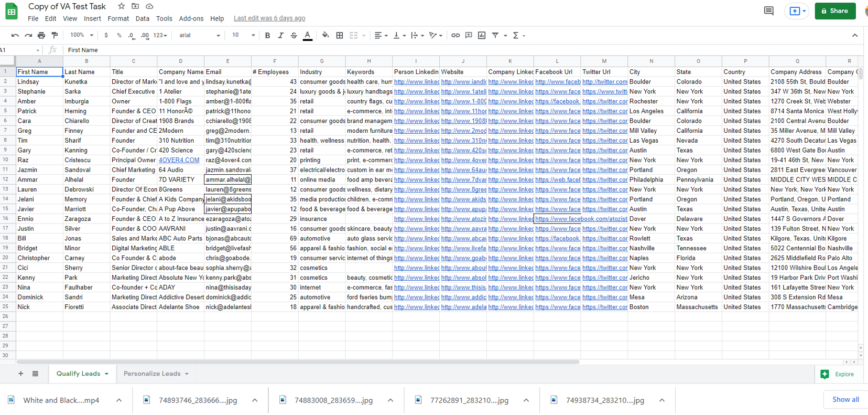Open the 4OVER4.COM company link
Screen dimensions: 868x415
[x=179, y=160]
